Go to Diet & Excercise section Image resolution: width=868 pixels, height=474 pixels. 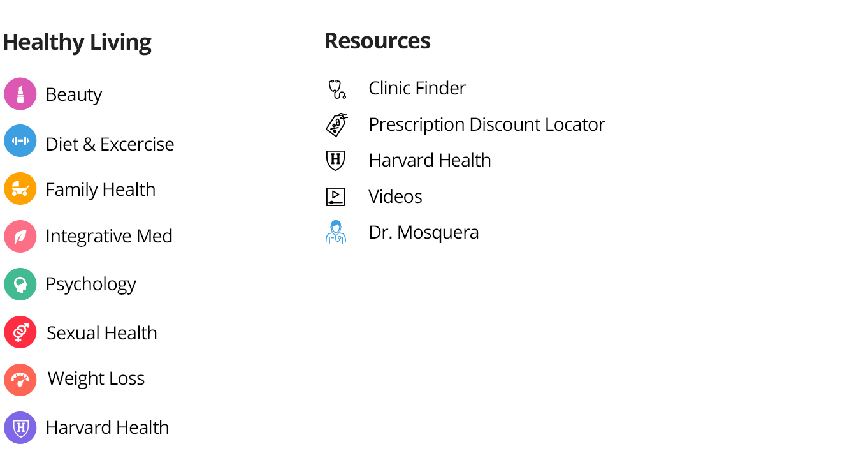click(x=110, y=144)
